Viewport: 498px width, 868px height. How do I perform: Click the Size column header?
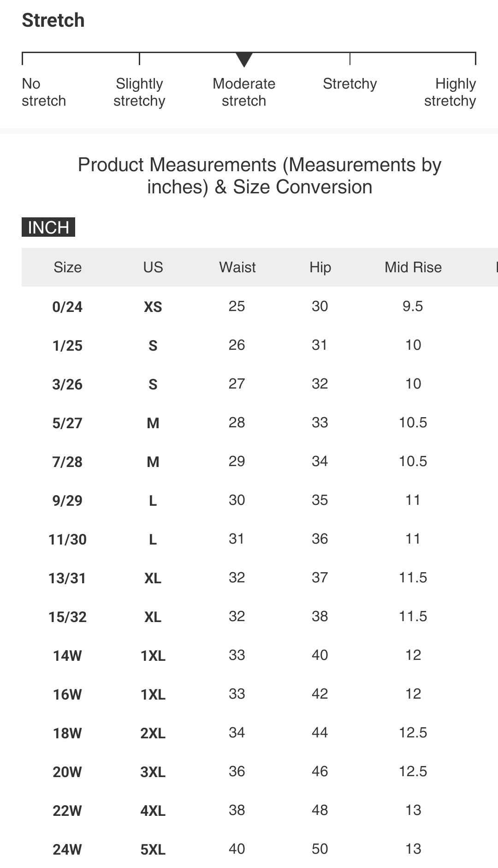(x=67, y=267)
